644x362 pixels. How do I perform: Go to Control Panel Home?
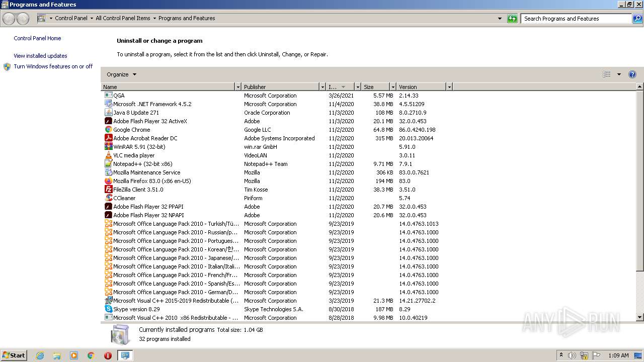37,38
